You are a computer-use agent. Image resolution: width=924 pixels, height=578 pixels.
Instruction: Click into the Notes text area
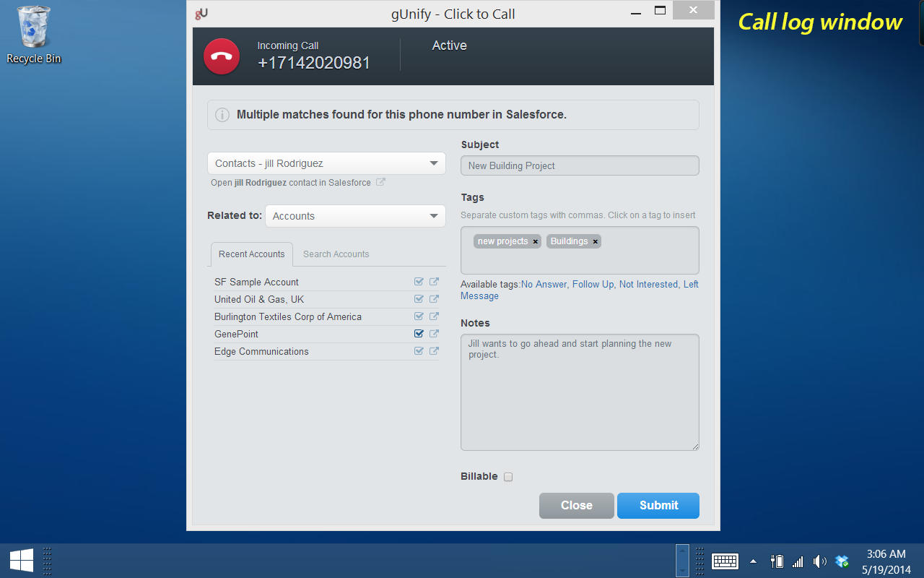click(580, 392)
